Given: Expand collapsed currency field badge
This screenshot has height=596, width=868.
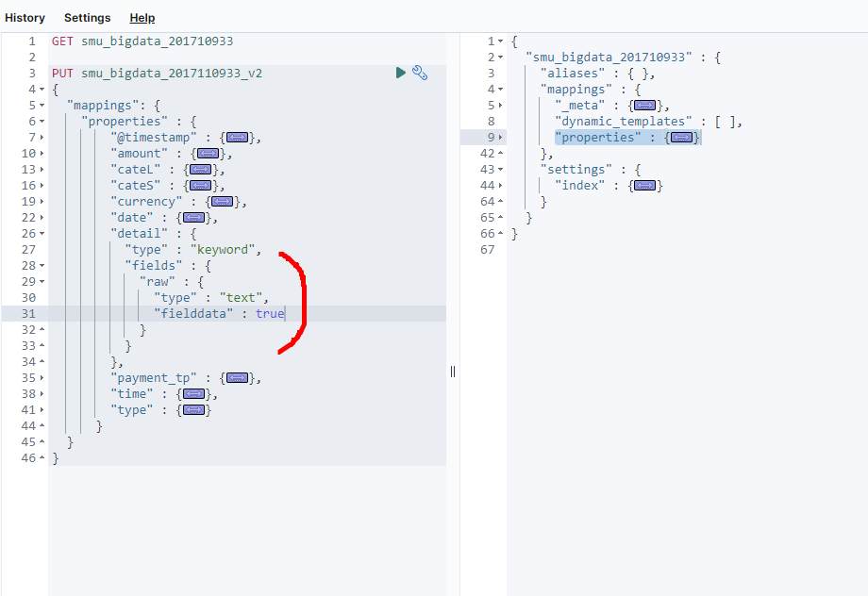Looking at the screenshot, I should (x=223, y=202).
